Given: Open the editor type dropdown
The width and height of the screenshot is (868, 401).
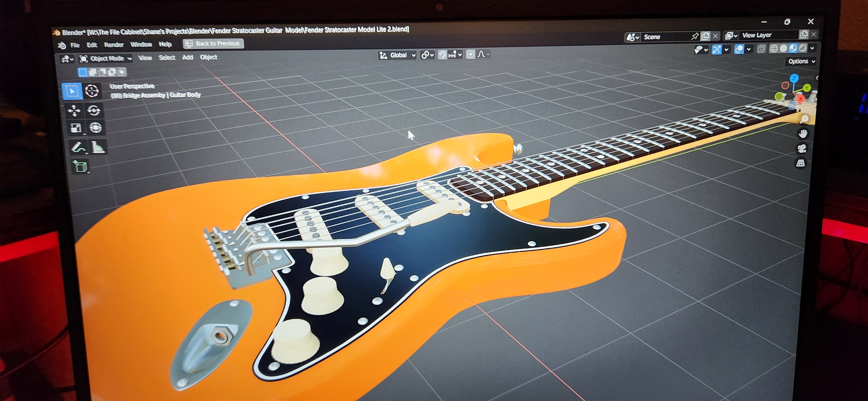Looking at the screenshot, I should pos(67,59).
